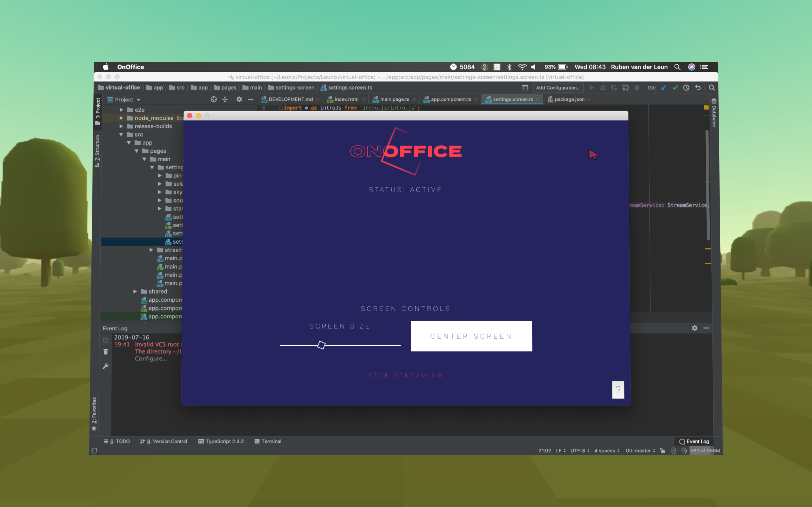Click the Event Log trash clear icon
Viewport: 812px width, 507px height.
click(106, 352)
